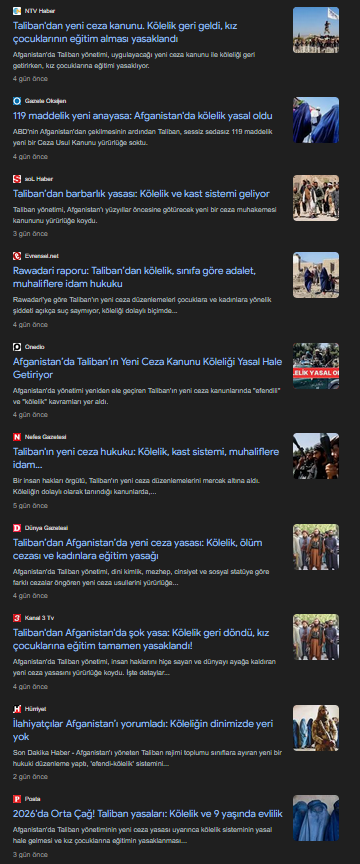Click the soL Haber source icon
360x864 pixels.
click(x=17, y=179)
